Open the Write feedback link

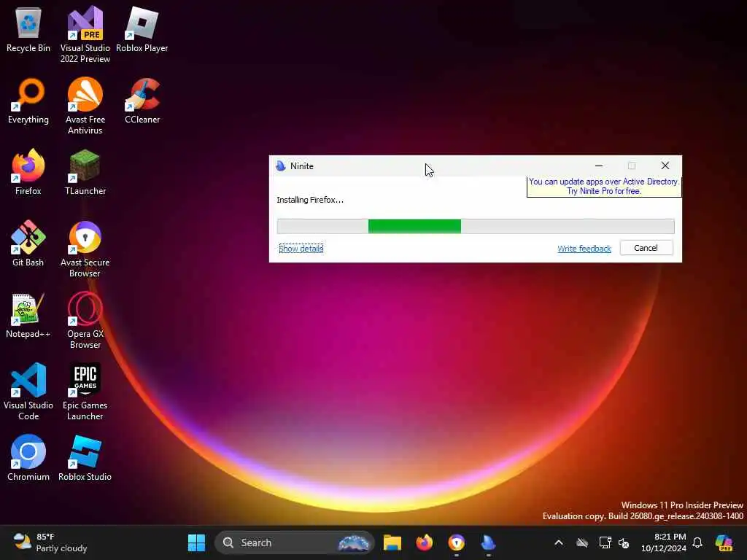point(584,248)
